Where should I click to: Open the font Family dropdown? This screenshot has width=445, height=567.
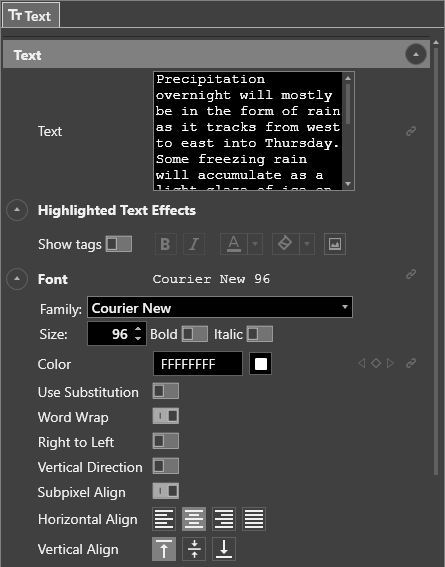point(220,307)
